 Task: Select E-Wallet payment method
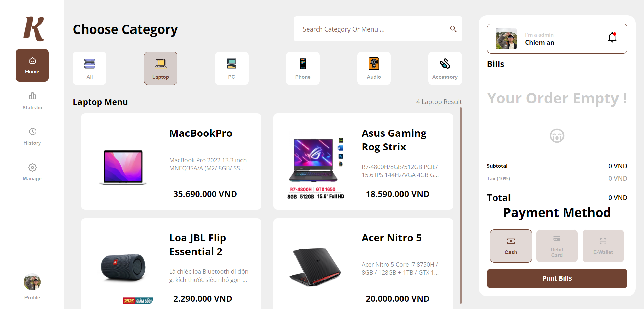(x=603, y=246)
